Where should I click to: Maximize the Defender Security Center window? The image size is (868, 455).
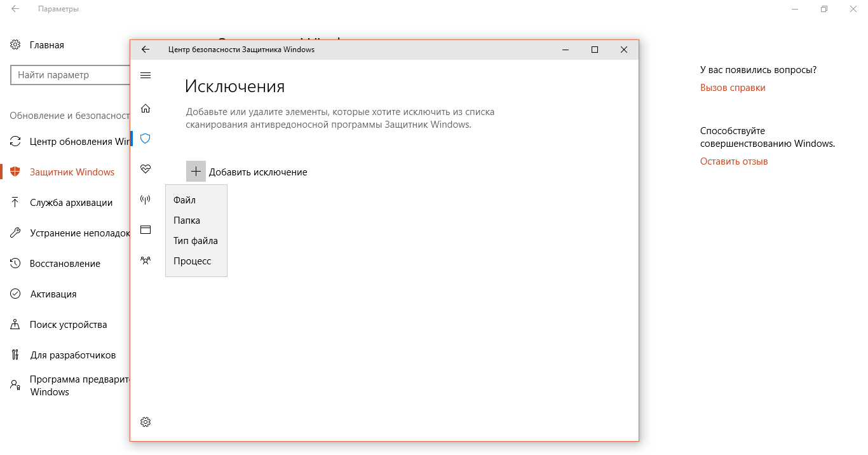595,50
